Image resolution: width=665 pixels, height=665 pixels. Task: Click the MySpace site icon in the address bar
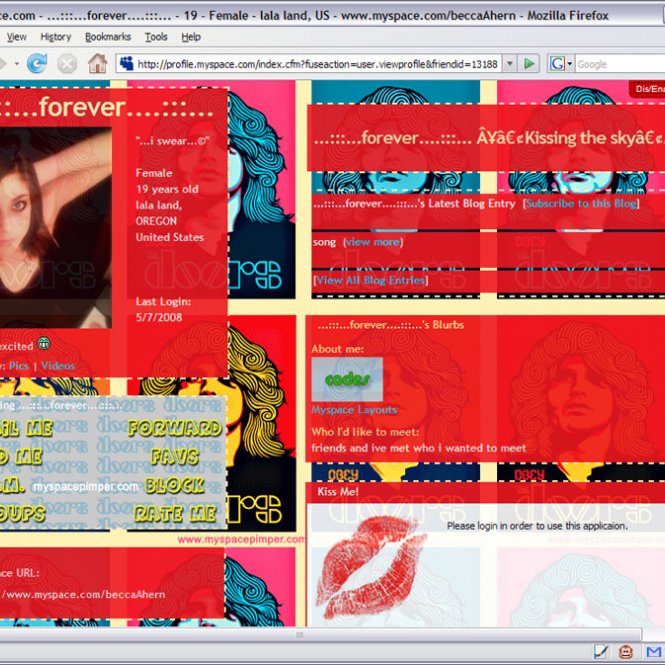pyautogui.click(x=126, y=64)
